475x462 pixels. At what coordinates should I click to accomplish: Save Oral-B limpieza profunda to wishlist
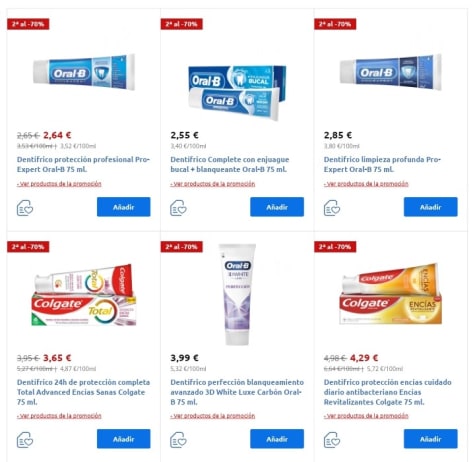click(x=332, y=208)
